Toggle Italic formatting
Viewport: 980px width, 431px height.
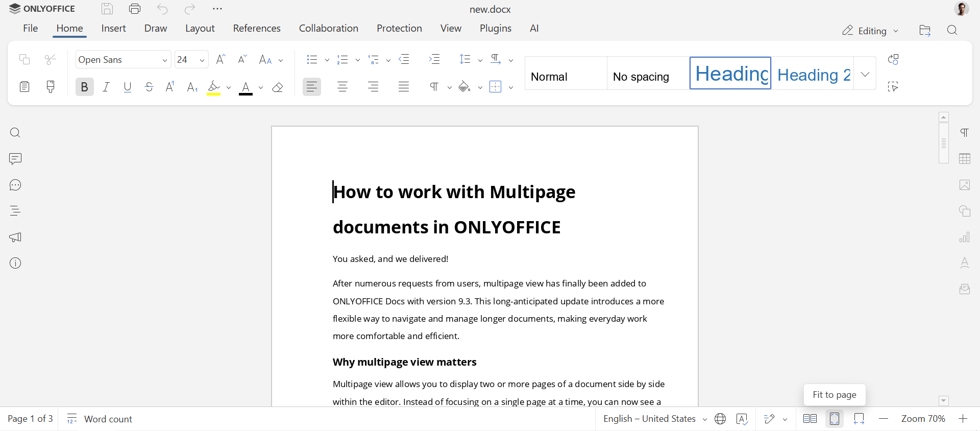(x=106, y=87)
